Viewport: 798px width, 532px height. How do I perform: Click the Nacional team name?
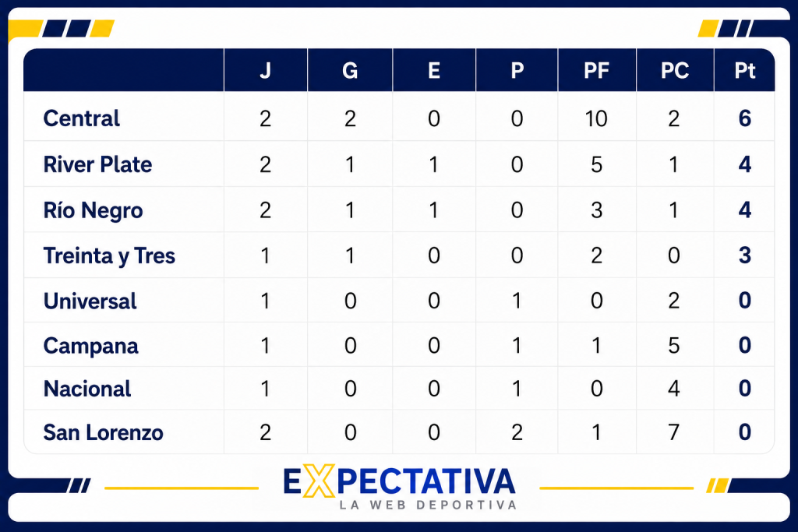(x=87, y=389)
